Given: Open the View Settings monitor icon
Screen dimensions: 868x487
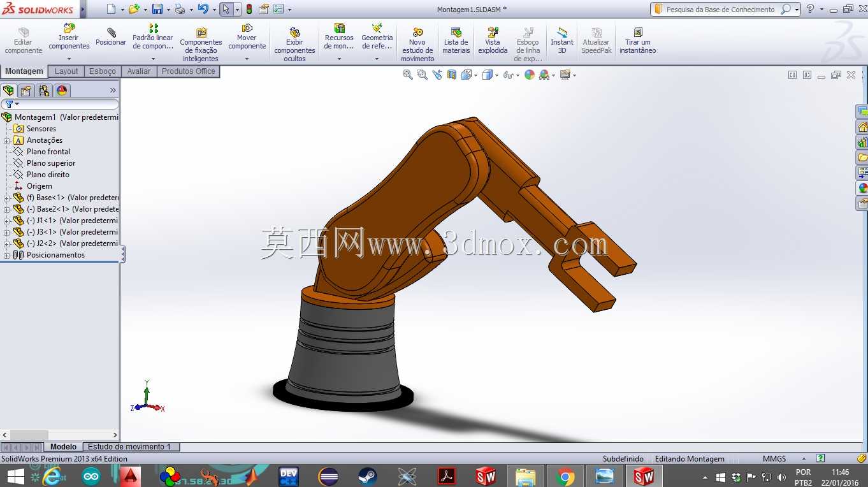Looking at the screenshot, I should pos(565,75).
